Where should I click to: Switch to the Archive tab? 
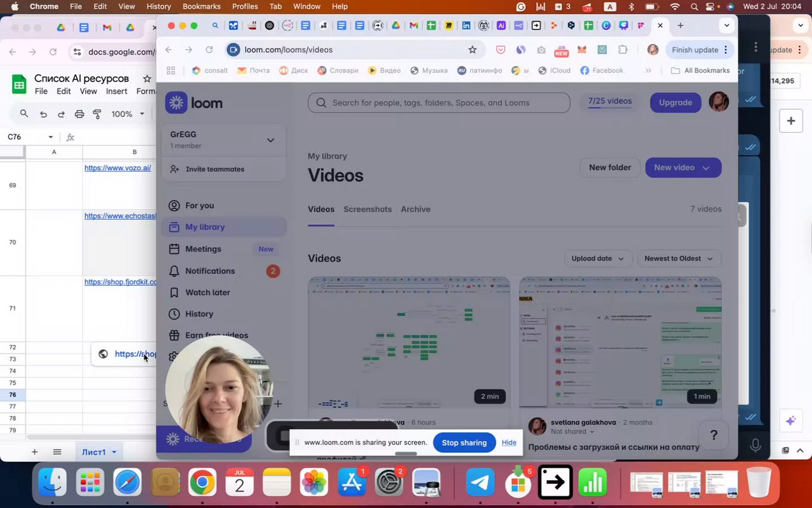click(416, 209)
